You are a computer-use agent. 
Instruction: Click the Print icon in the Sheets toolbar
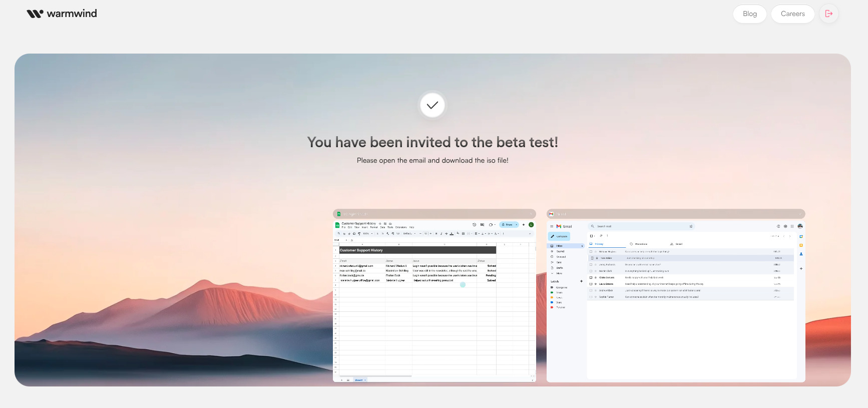pos(354,234)
